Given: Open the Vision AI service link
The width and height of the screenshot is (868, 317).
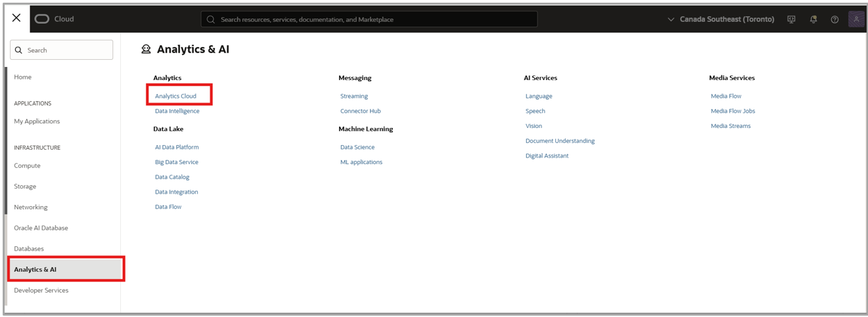Looking at the screenshot, I should pyautogui.click(x=534, y=126).
